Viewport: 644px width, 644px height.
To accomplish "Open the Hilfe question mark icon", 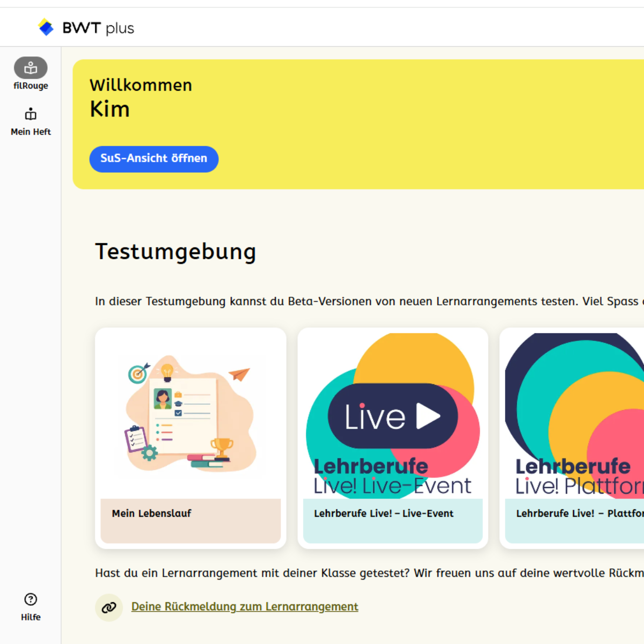I will 31,599.
